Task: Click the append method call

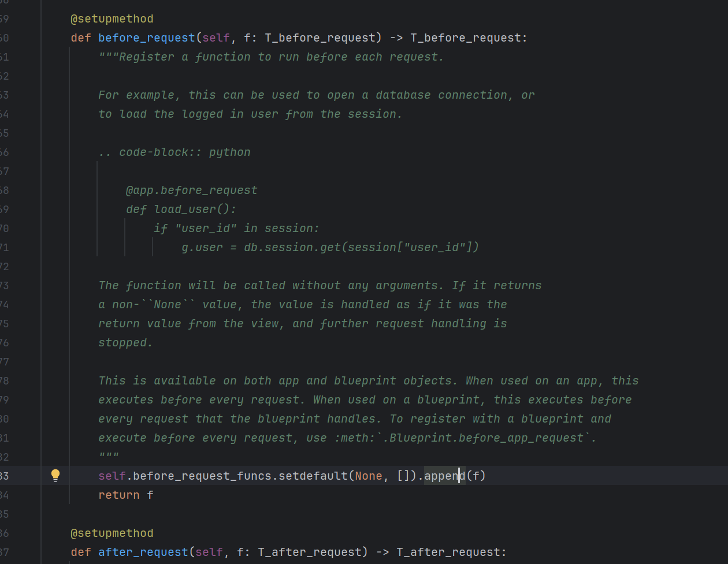Action: 444,476
